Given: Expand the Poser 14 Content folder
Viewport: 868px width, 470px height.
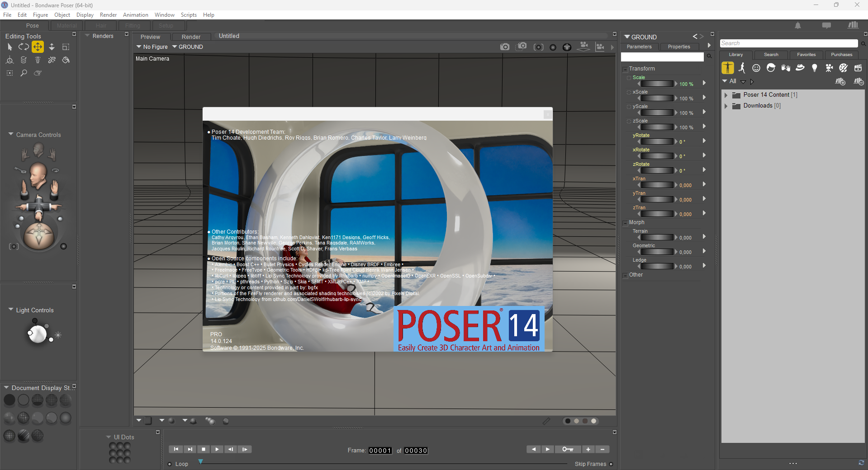Looking at the screenshot, I should pos(726,95).
